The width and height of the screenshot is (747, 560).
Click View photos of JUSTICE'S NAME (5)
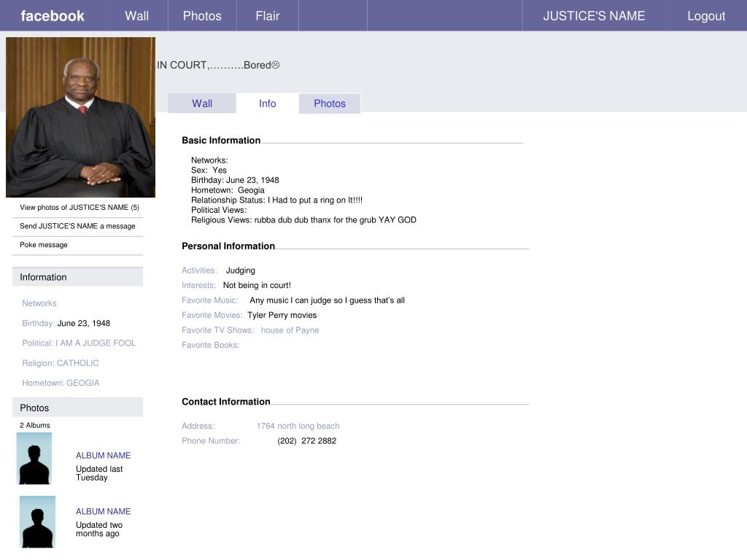point(80,207)
